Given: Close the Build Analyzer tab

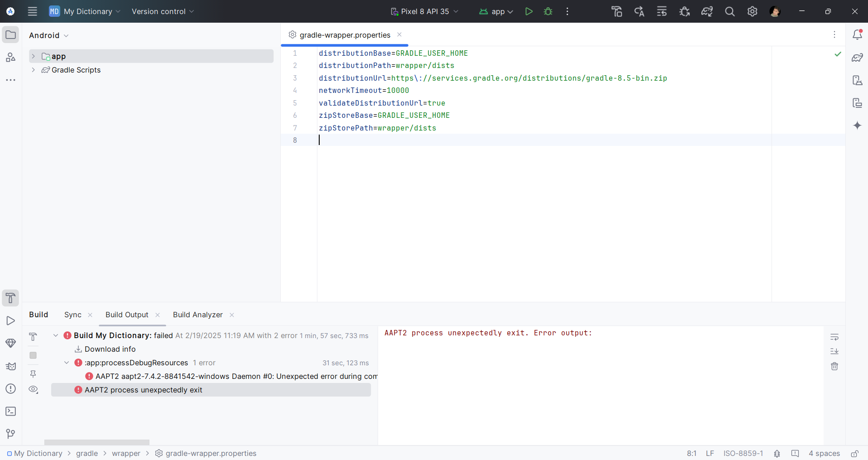Looking at the screenshot, I should point(232,315).
